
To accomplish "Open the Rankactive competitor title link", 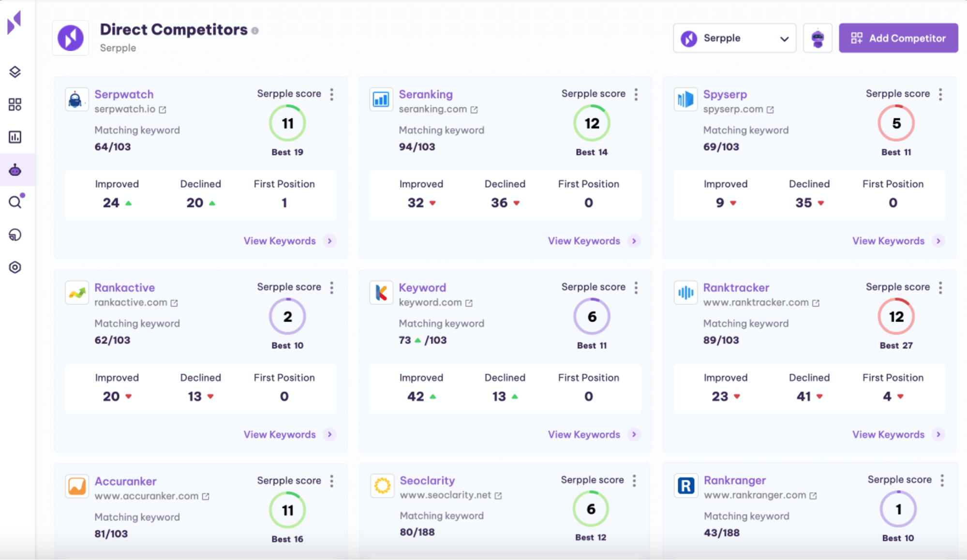I will coord(125,288).
